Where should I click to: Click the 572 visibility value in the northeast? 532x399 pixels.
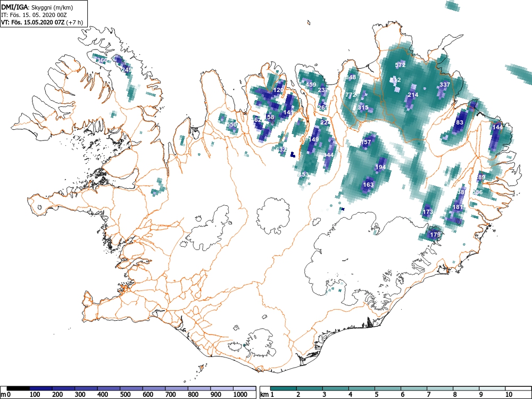coord(401,65)
